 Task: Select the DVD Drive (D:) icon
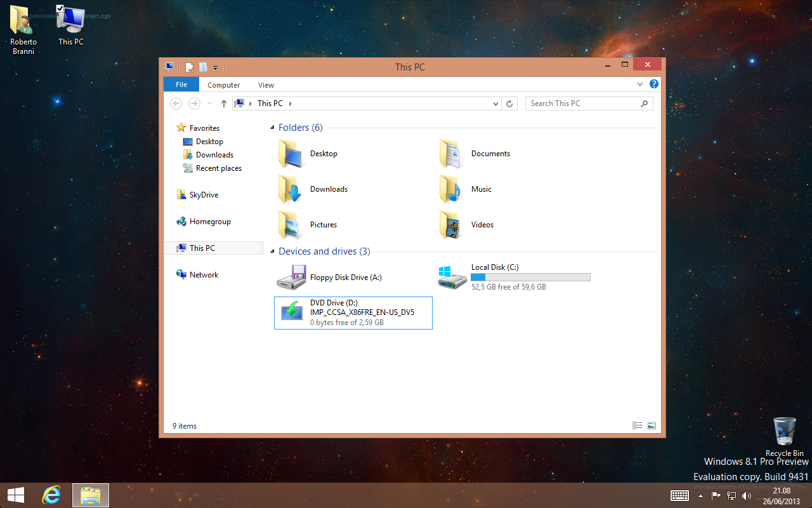292,312
